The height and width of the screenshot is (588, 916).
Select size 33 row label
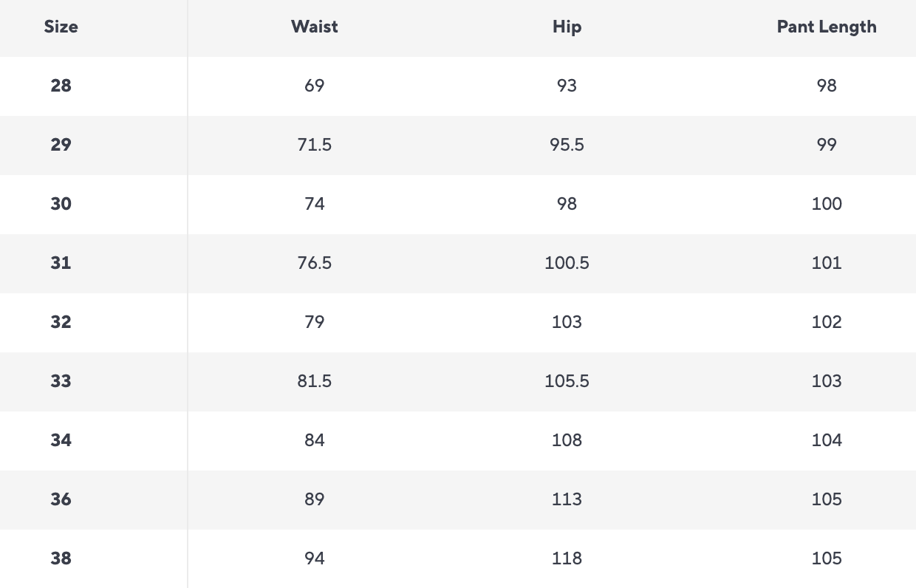tap(61, 381)
